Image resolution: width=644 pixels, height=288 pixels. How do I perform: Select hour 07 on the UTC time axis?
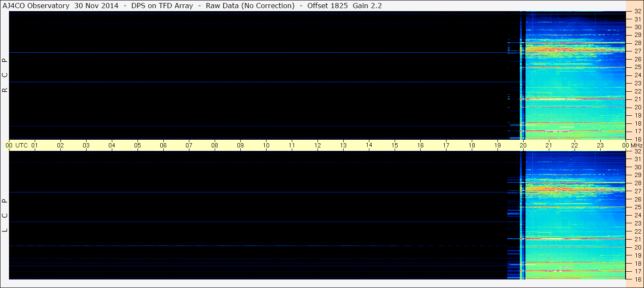(189, 145)
